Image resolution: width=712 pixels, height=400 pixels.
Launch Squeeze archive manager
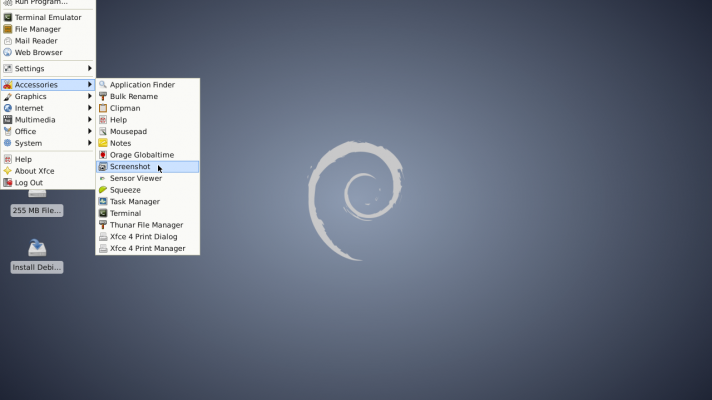pos(148,190)
